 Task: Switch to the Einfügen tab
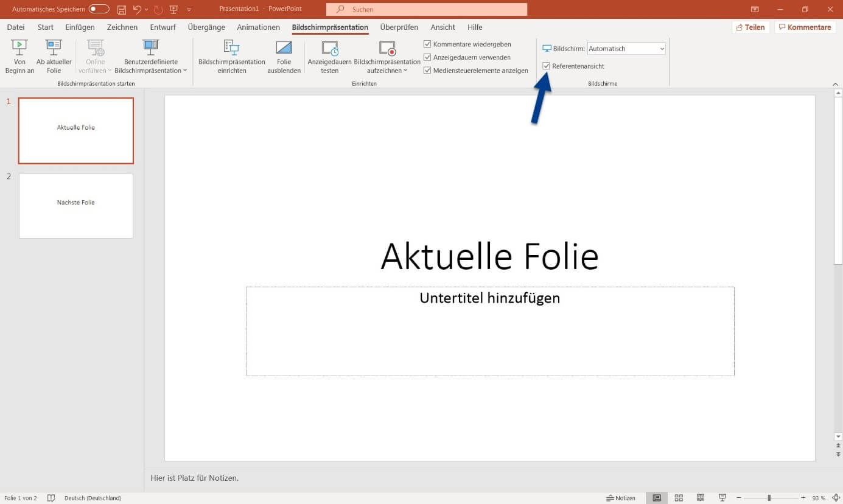pyautogui.click(x=80, y=27)
